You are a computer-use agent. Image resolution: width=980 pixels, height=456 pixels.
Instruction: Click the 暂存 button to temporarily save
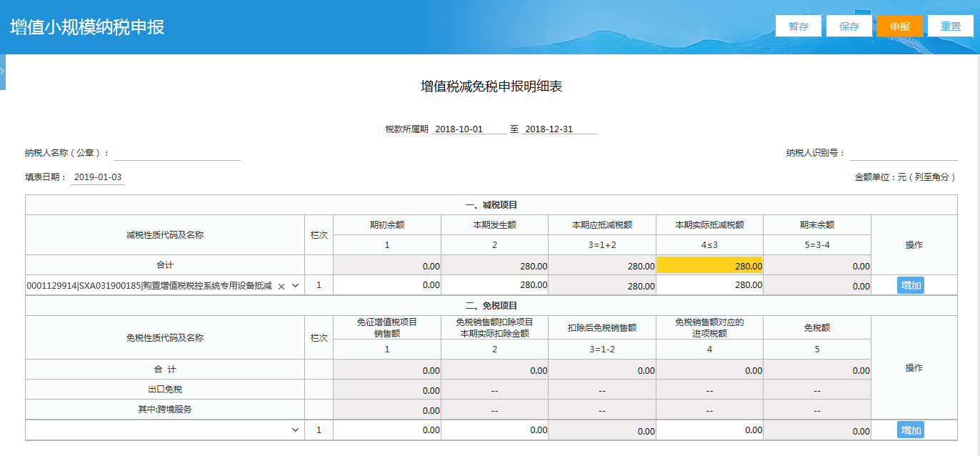point(798,26)
